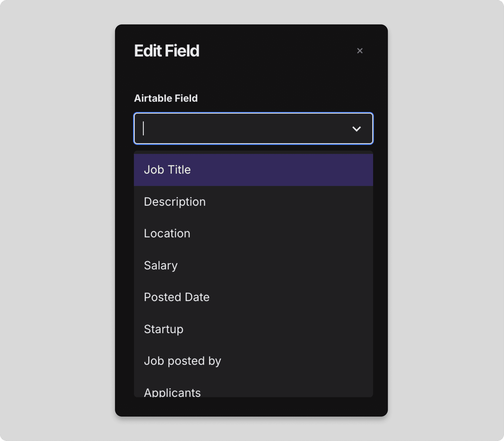Click the gray backdrop outside the modal
This screenshot has width=504, height=441.
[x=57, y=222]
